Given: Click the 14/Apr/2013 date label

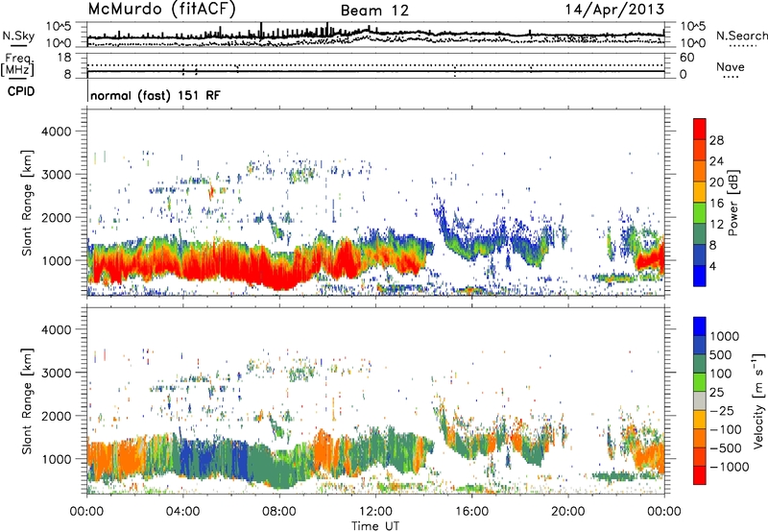Looking at the screenshot, I should (x=614, y=10).
